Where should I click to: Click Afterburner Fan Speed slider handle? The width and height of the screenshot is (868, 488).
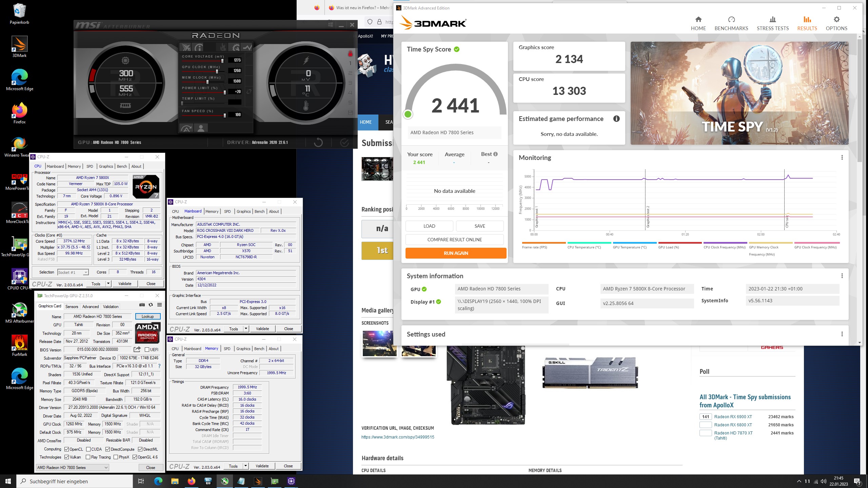click(x=224, y=116)
